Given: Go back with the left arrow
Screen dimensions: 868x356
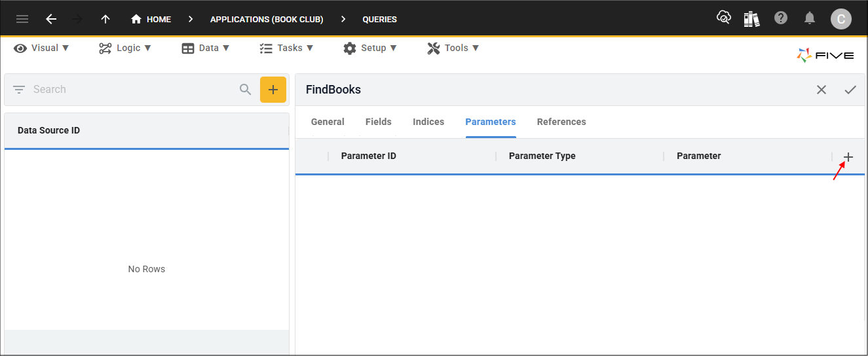Looking at the screenshot, I should [x=51, y=19].
